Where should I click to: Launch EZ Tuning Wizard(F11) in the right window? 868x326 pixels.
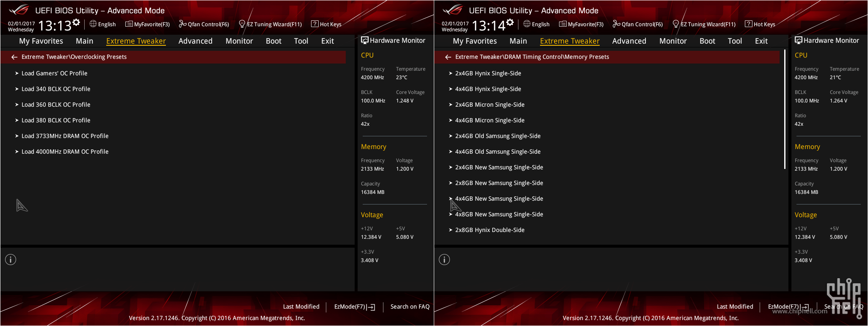point(704,24)
